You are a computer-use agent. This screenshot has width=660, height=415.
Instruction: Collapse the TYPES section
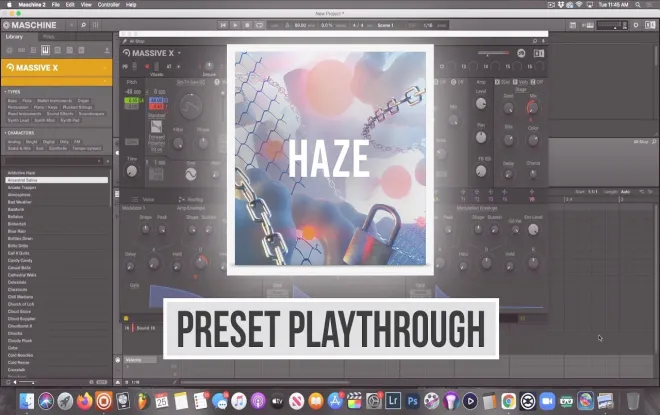coord(13,91)
